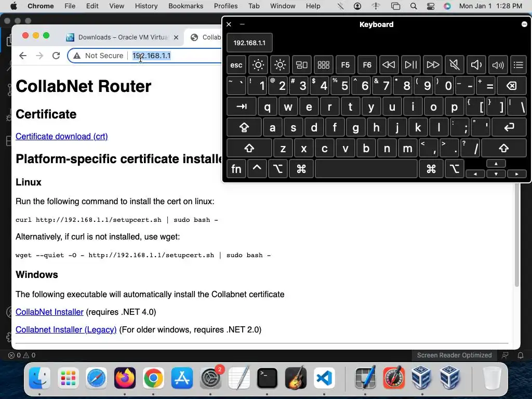Toggle the right shift key
The image size is (532, 399).
click(504, 148)
